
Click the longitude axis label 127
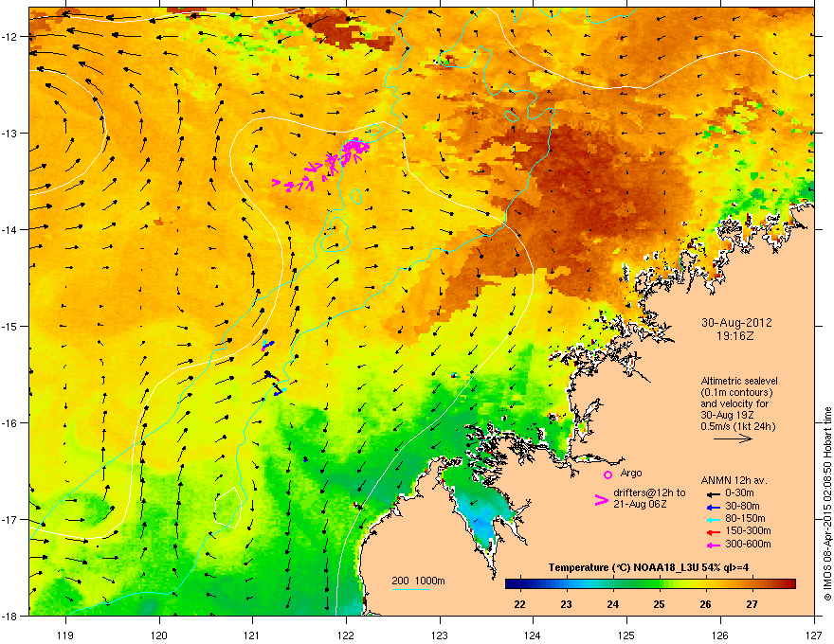[x=814, y=635]
